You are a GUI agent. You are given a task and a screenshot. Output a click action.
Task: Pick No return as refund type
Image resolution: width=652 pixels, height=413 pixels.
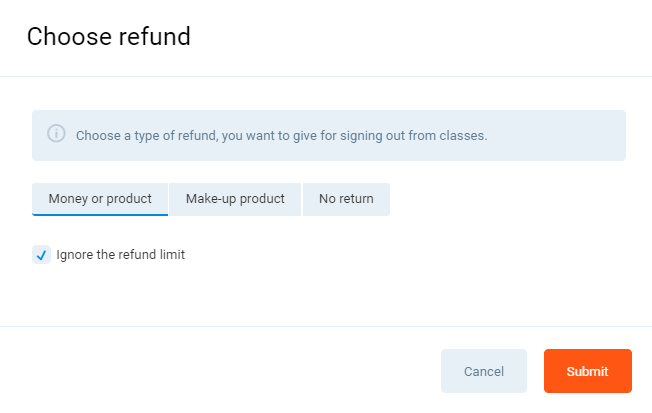coord(346,199)
